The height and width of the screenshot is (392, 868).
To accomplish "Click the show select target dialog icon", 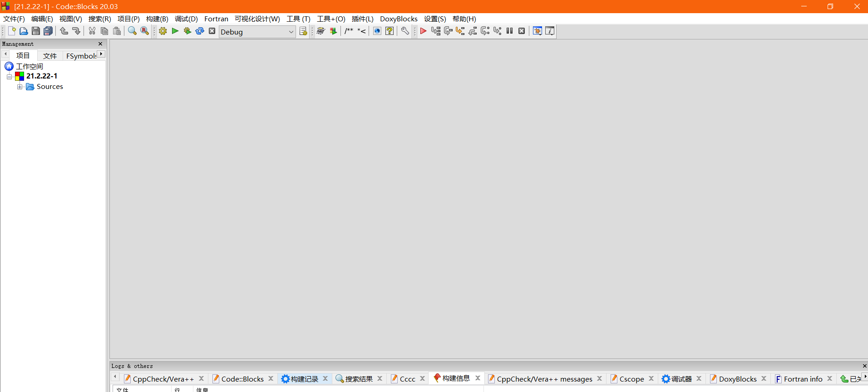I will click(303, 31).
